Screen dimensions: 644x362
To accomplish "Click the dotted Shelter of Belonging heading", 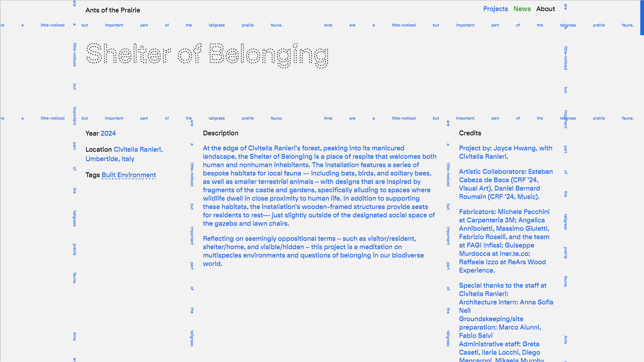I will [207, 55].
